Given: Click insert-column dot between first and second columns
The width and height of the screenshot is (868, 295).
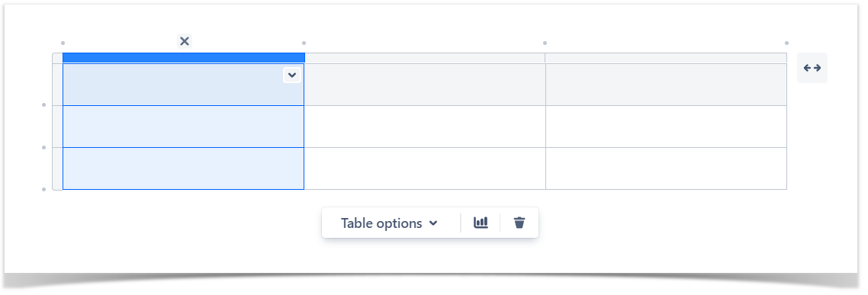Looking at the screenshot, I should click(x=304, y=43).
